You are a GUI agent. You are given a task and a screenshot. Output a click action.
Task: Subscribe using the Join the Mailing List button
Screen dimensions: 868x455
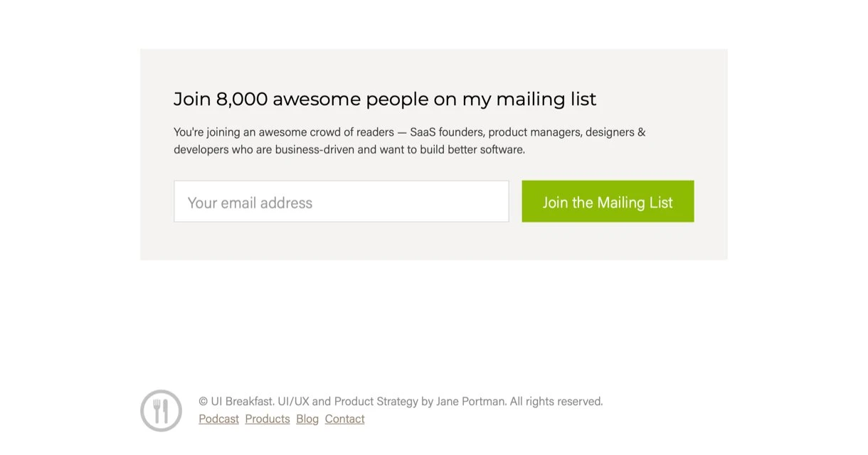click(608, 202)
